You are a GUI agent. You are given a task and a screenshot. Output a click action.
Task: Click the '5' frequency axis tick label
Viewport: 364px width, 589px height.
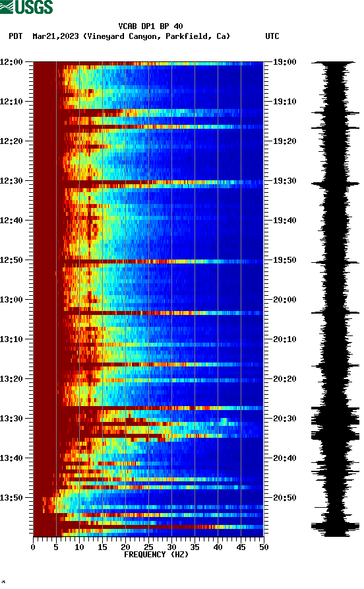point(56,547)
